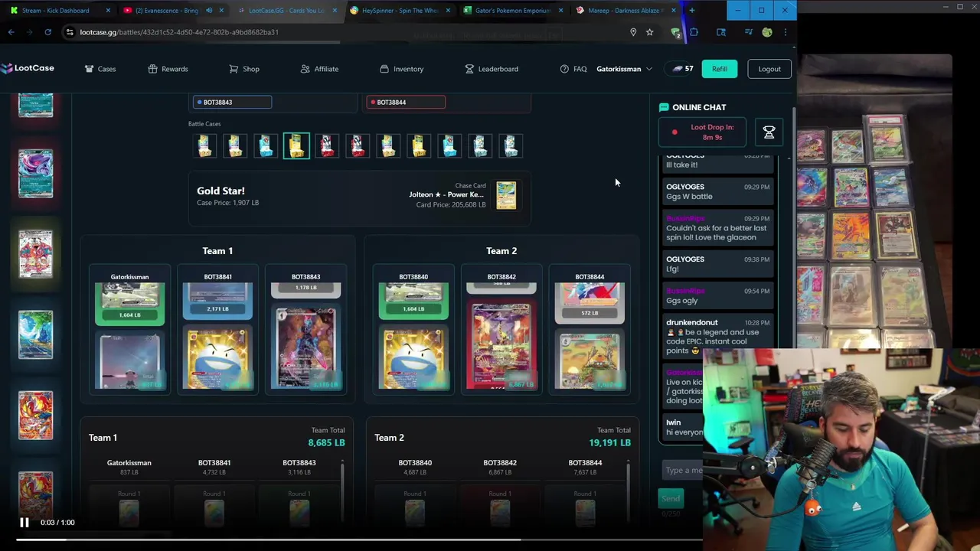
Task: Pause the video playback
Action: 24,523
